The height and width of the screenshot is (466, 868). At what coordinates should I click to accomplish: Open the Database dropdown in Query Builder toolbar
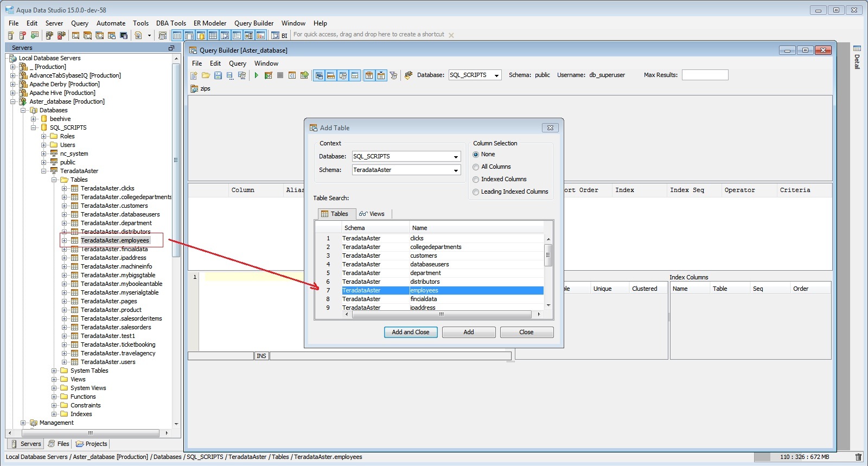click(x=496, y=75)
